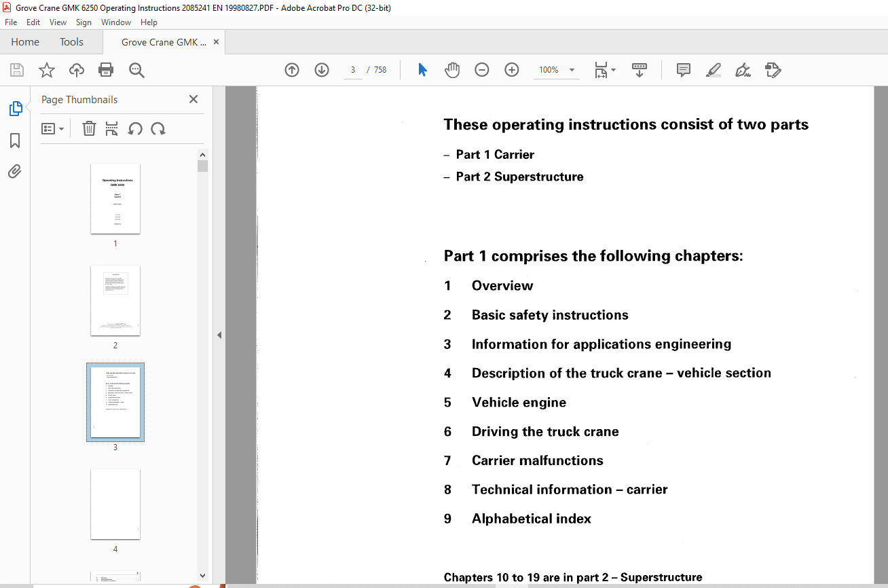Save the file with the floppy icon
The width and height of the screenshot is (888, 588).
pyautogui.click(x=17, y=70)
